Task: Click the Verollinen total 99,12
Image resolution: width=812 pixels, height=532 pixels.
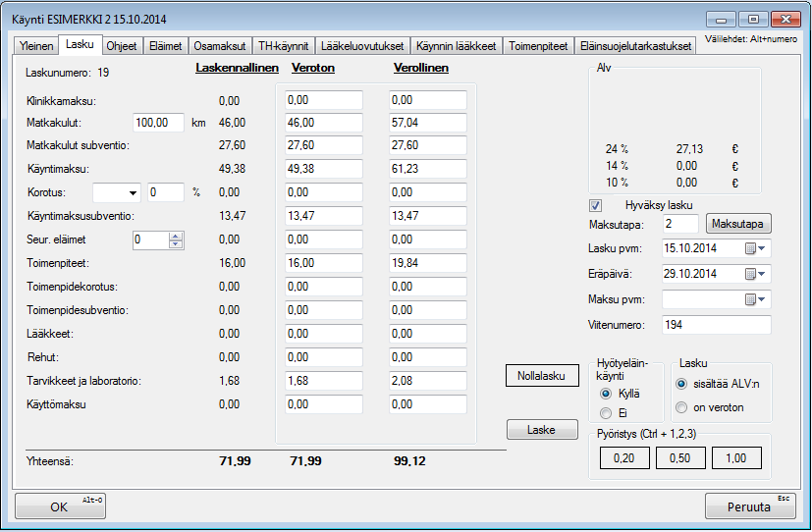Action: tap(409, 460)
